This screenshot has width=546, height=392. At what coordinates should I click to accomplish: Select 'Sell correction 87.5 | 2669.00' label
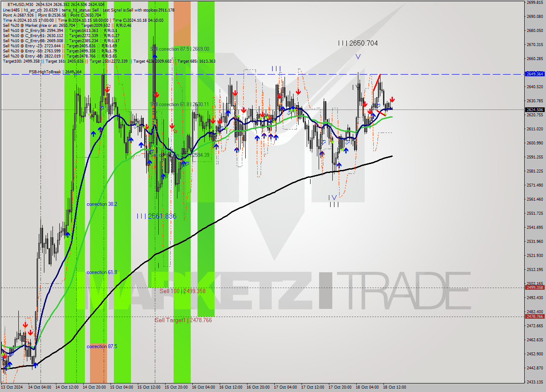[x=180, y=49]
